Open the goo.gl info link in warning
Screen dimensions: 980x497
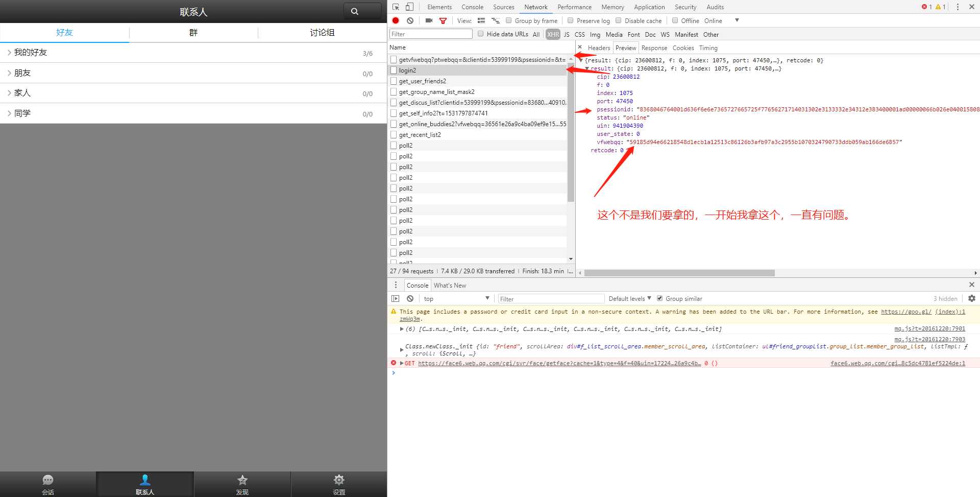pos(906,311)
